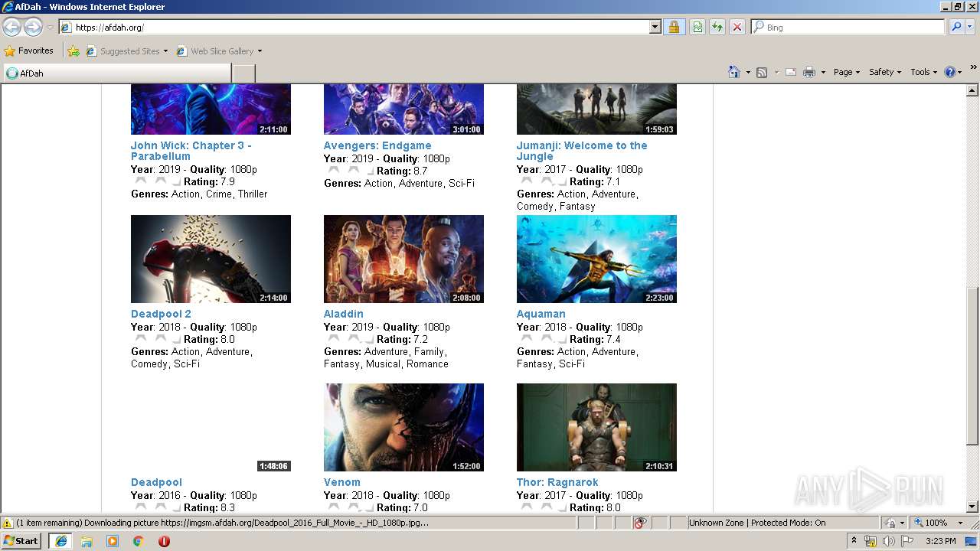
Task: Click the 100% zoom level button
Action: (x=930, y=523)
